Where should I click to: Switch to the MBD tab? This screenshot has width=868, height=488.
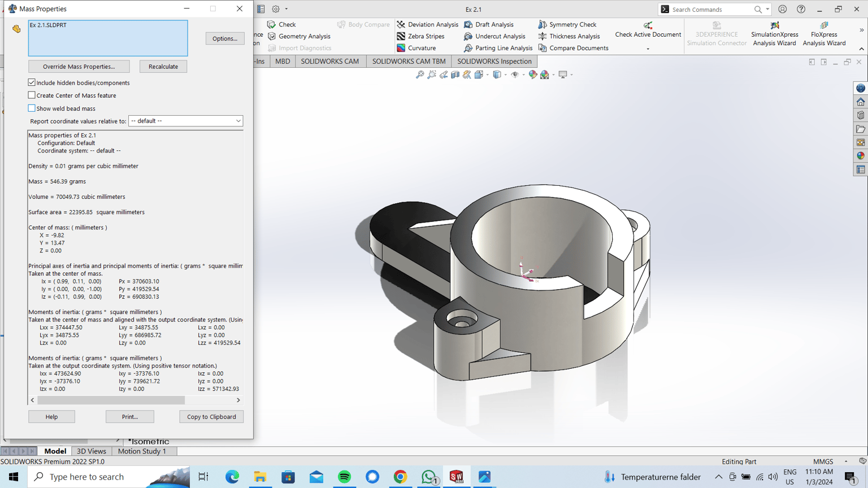click(x=283, y=62)
